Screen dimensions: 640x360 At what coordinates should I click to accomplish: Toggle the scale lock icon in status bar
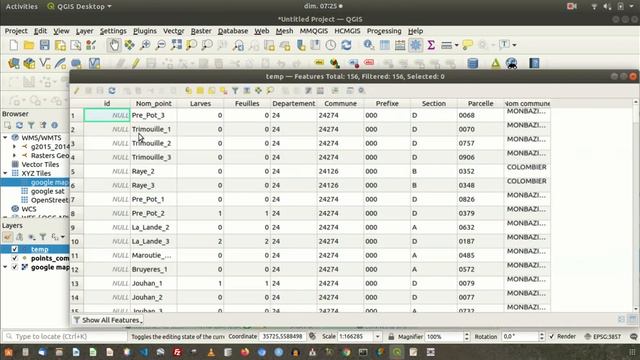(391, 336)
